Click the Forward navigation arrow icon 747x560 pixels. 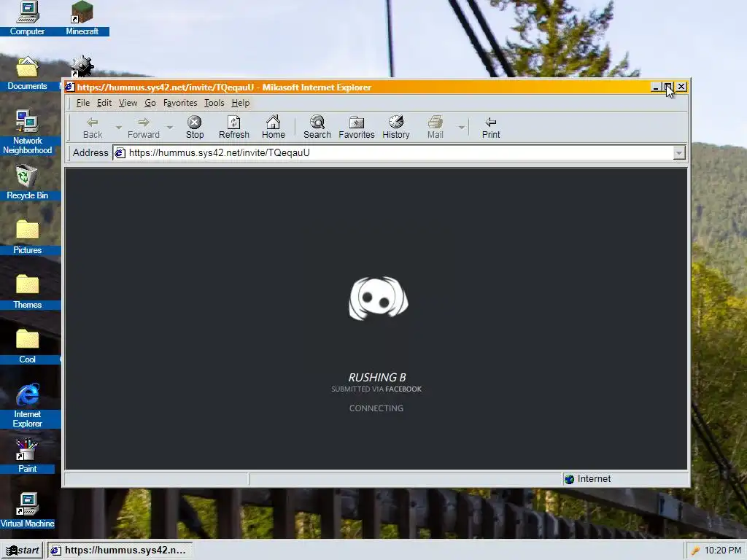[144, 122]
